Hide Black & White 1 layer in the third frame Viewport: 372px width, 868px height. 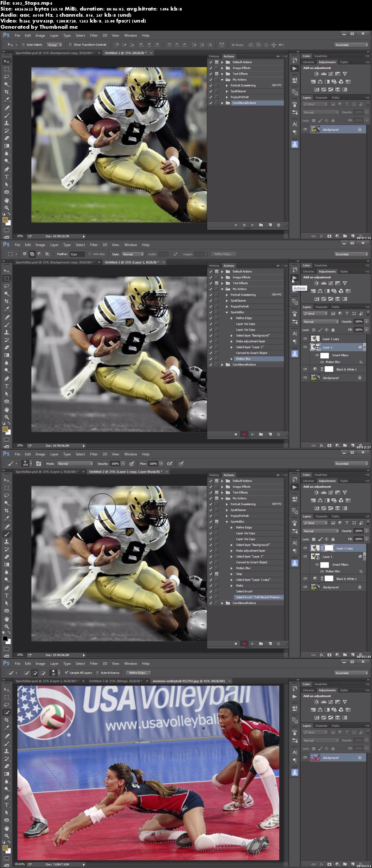click(x=305, y=578)
